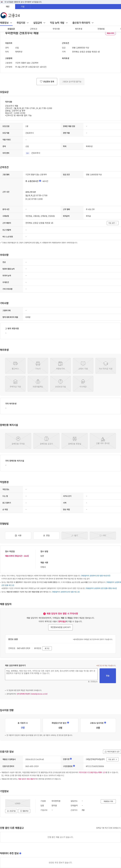
Task: Click the 총 지원자 수 0명 value
Action: pos(23,728)
